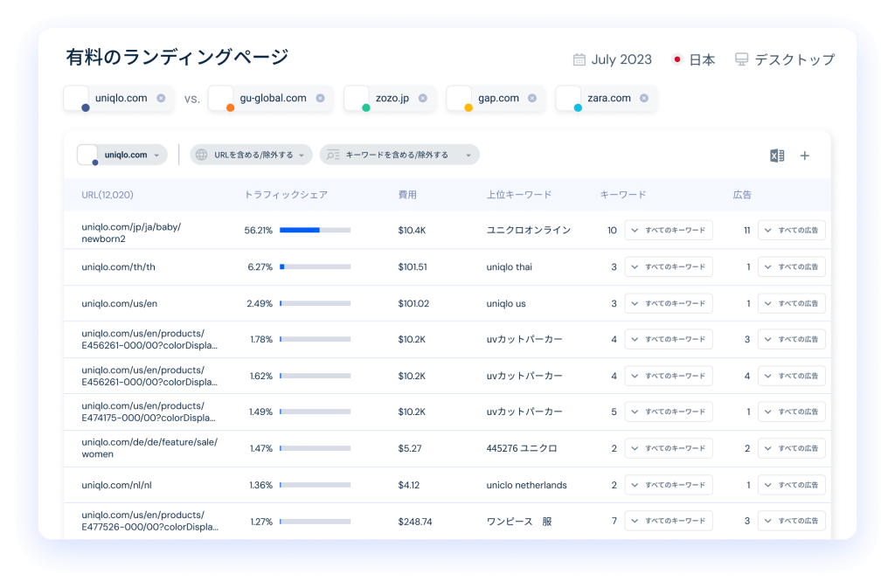This screenshot has height=588, width=895.
Task: Click the 56.21% traffic share bar
Action: pyautogui.click(x=315, y=231)
